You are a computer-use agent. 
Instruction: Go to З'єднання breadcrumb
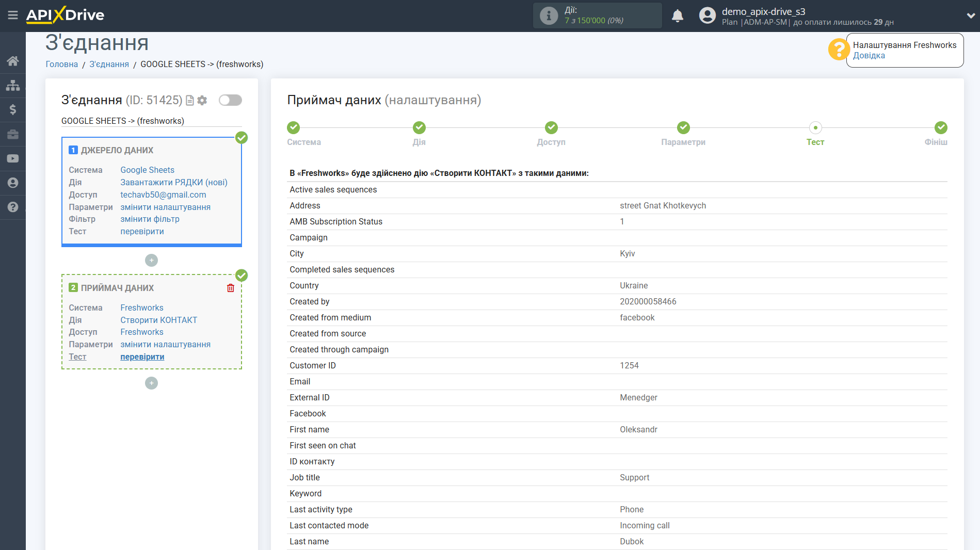[109, 64]
